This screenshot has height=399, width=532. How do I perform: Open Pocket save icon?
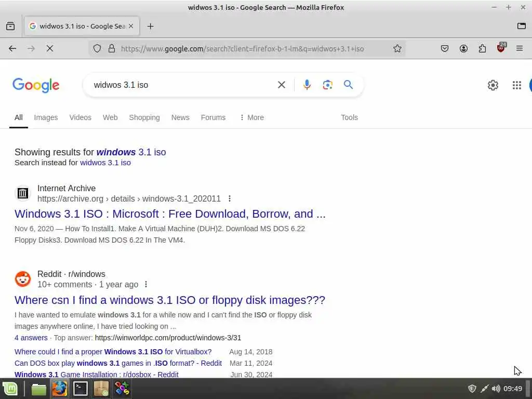(445, 48)
